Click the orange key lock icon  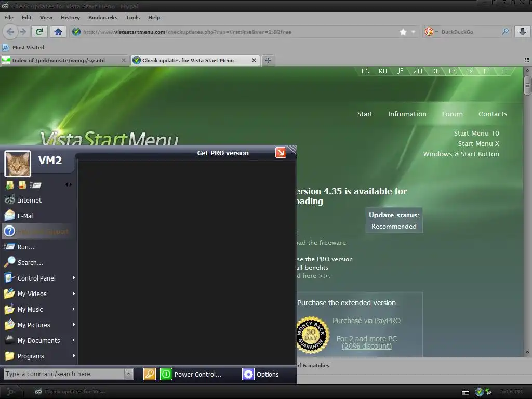pyautogui.click(x=150, y=374)
